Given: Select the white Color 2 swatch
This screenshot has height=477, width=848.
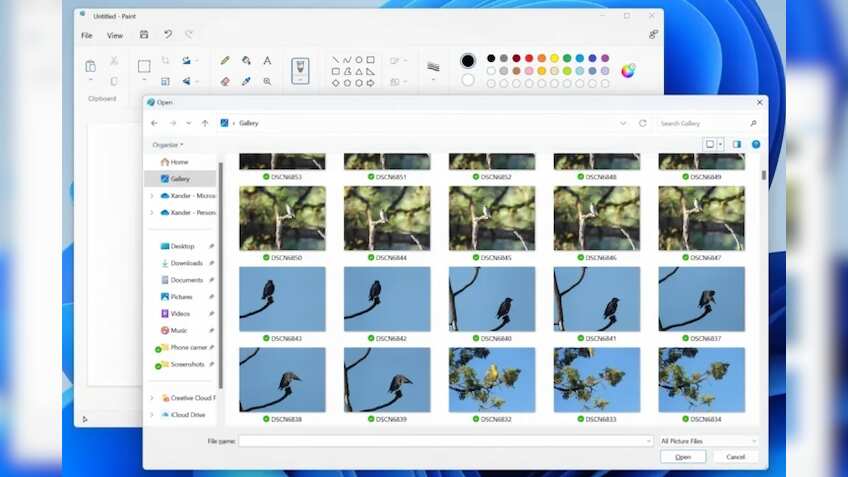Looking at the screenshot, I should point(468,81).
